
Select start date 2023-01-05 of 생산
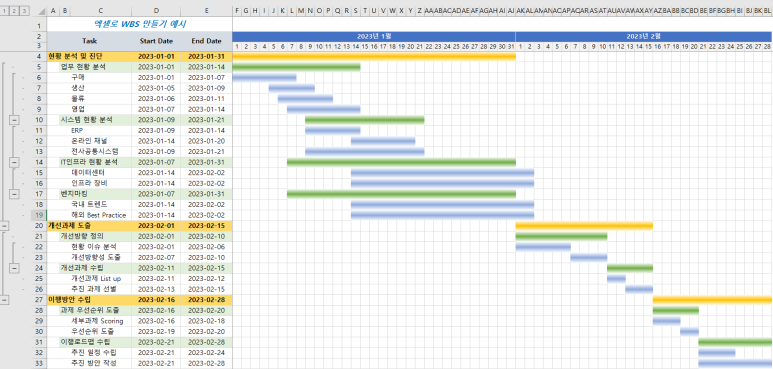(156, 88)
